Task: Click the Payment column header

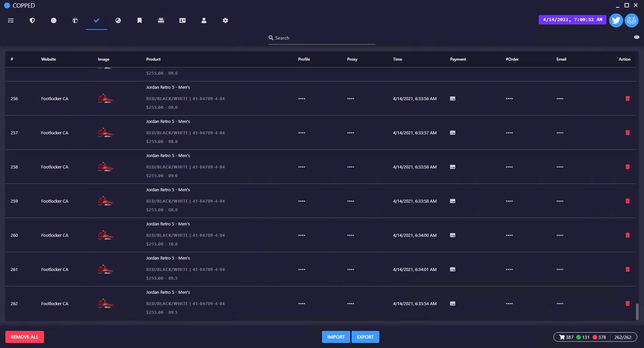Action: point(458,59)
